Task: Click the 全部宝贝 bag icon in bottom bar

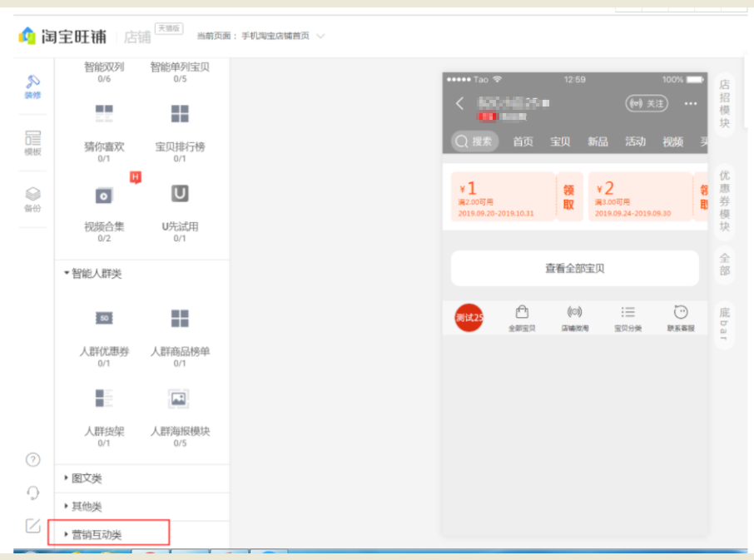Action: pos(522,312)
